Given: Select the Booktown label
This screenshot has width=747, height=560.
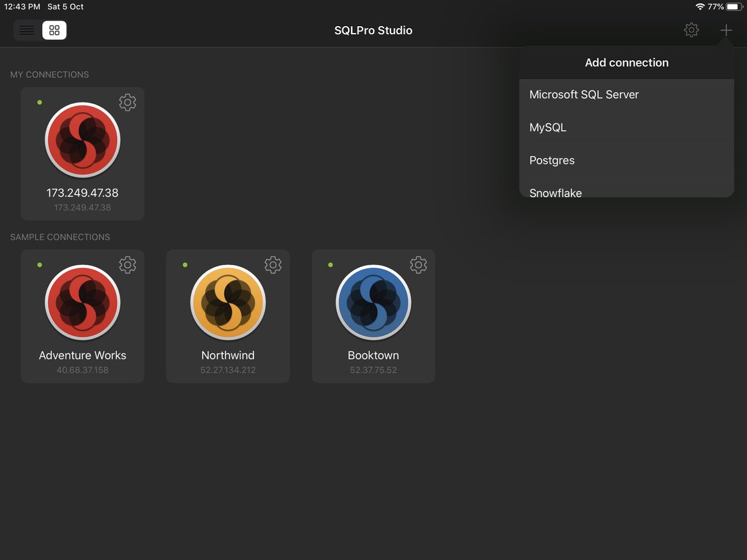Looking at the screenshot, I should pos(374,355).
